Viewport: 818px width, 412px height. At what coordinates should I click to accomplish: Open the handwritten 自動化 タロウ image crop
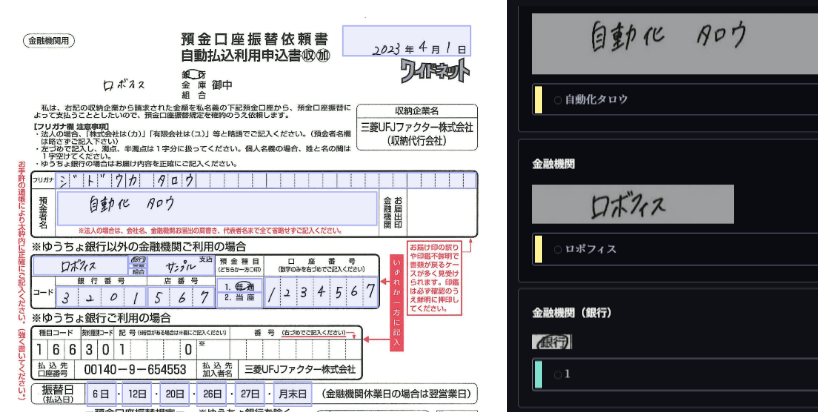(668, 38)
